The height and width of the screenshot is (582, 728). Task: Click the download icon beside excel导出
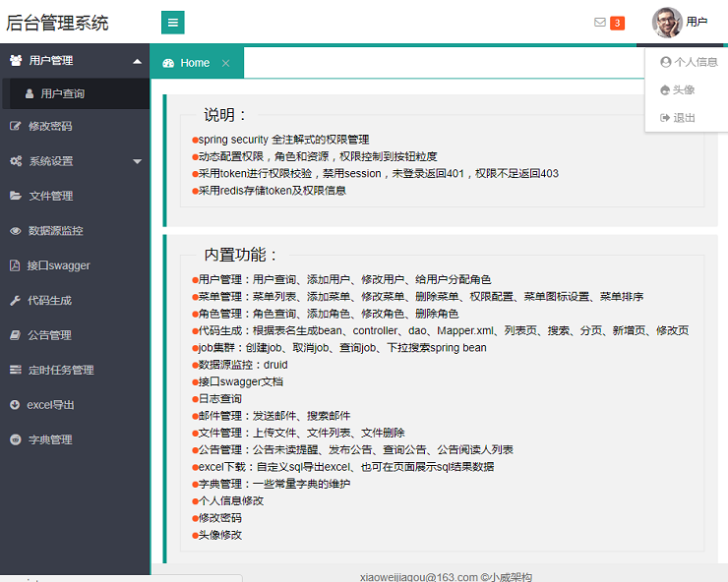click(x=15, y=405)
